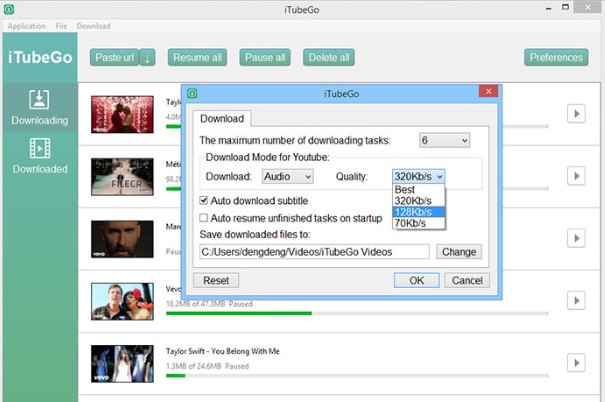This screenshot has height=402, width=605.
Task: Enable Auto resume unfinished tasks on startup
Action: [x=204, y=218]
